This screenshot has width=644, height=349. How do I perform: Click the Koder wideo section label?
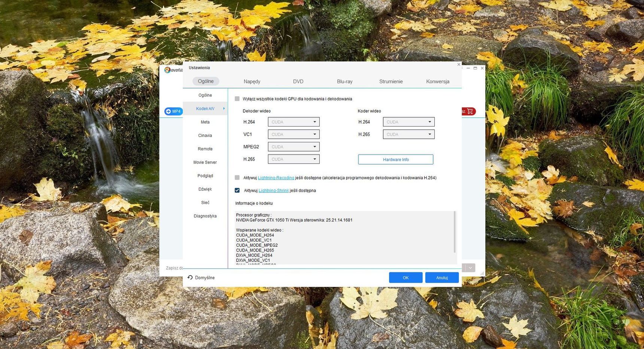point(369,111)
